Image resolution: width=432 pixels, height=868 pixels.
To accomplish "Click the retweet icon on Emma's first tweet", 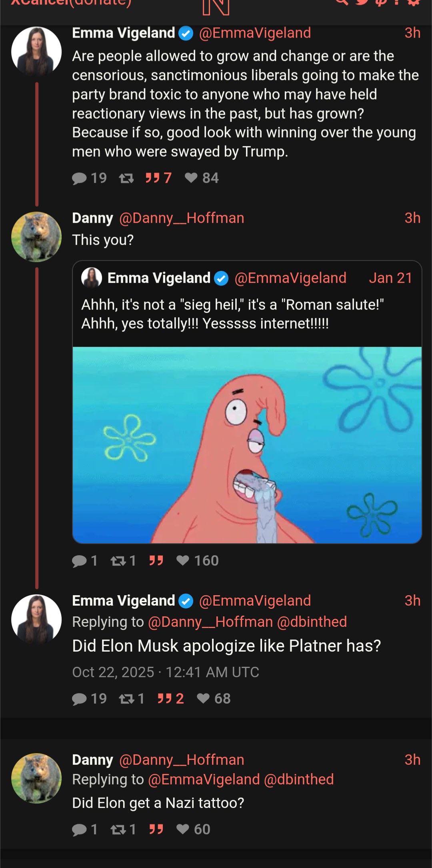I will coord(126,178).
